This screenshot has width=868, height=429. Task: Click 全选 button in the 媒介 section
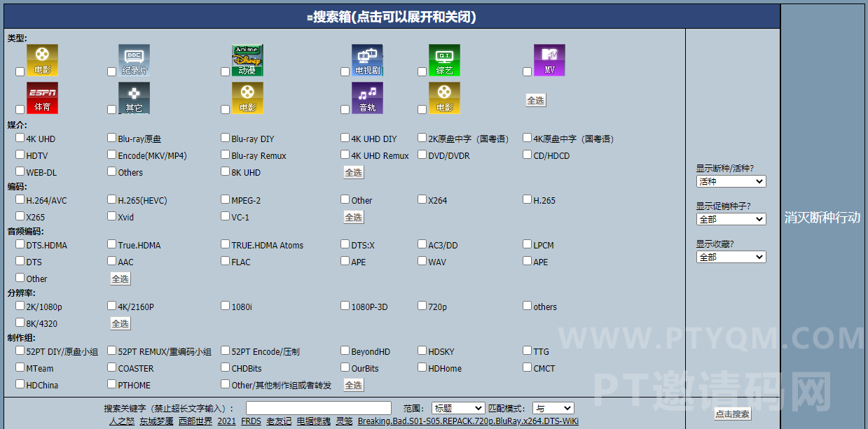(354, 172)
